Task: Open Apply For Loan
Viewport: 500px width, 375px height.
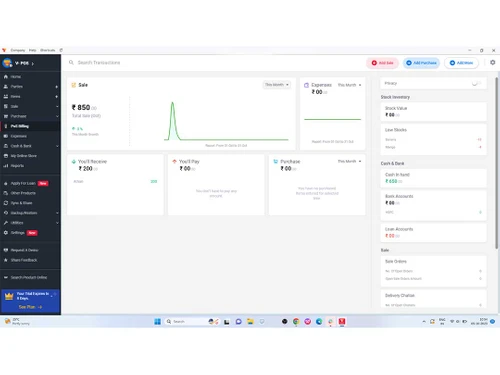Action: click(x=23, y=183)
